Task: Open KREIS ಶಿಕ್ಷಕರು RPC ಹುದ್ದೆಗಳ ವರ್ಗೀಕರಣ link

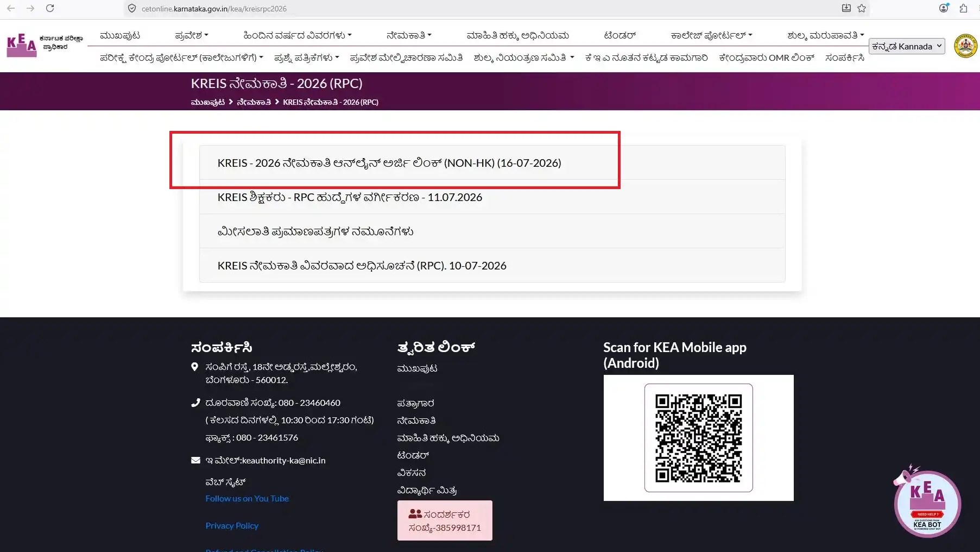Action: (492, 197)
